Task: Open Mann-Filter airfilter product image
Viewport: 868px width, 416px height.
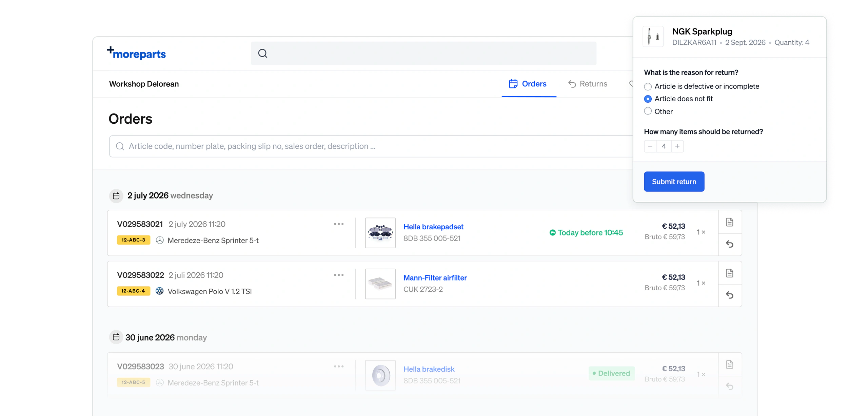Action: tap(380, 284)
